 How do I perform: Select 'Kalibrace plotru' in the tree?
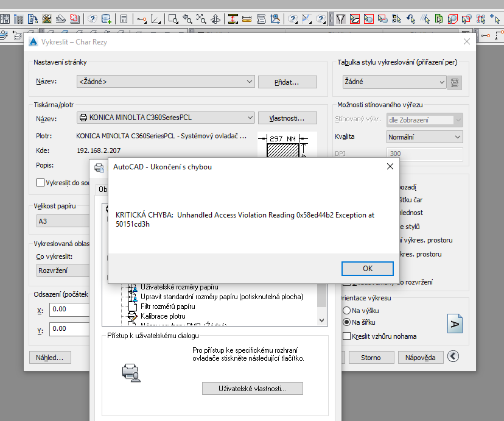(x=163, y=316)
